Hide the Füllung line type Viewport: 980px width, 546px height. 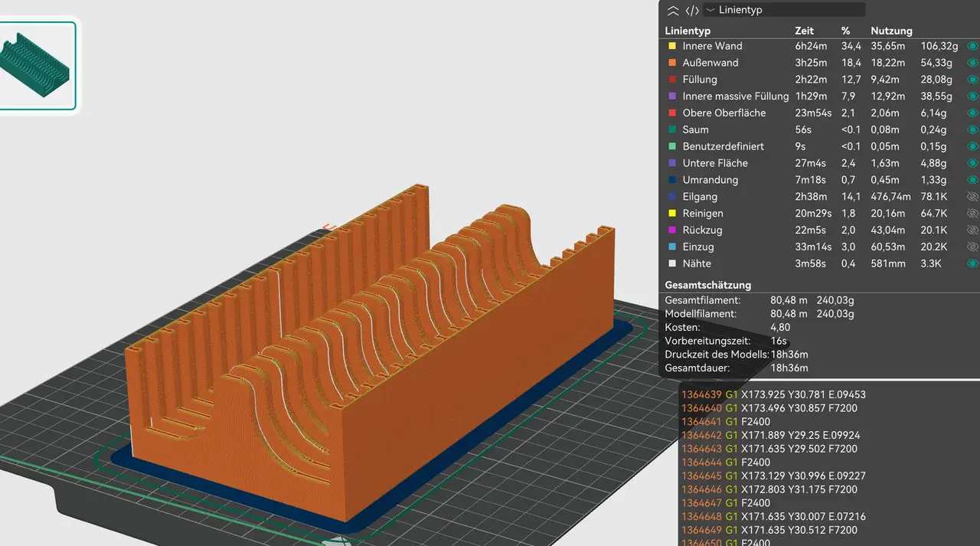[x=972, y=80]
